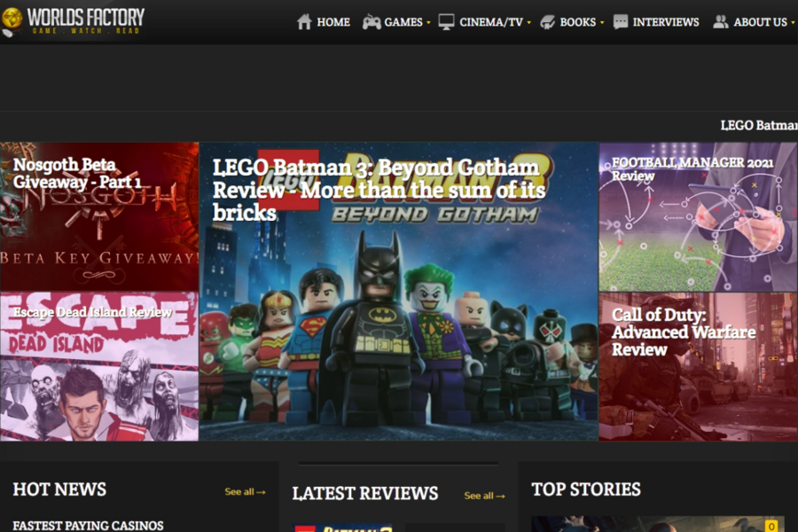Click See all next to Latest Reviews
The image size is (798, 532).
tap(484, 496)
